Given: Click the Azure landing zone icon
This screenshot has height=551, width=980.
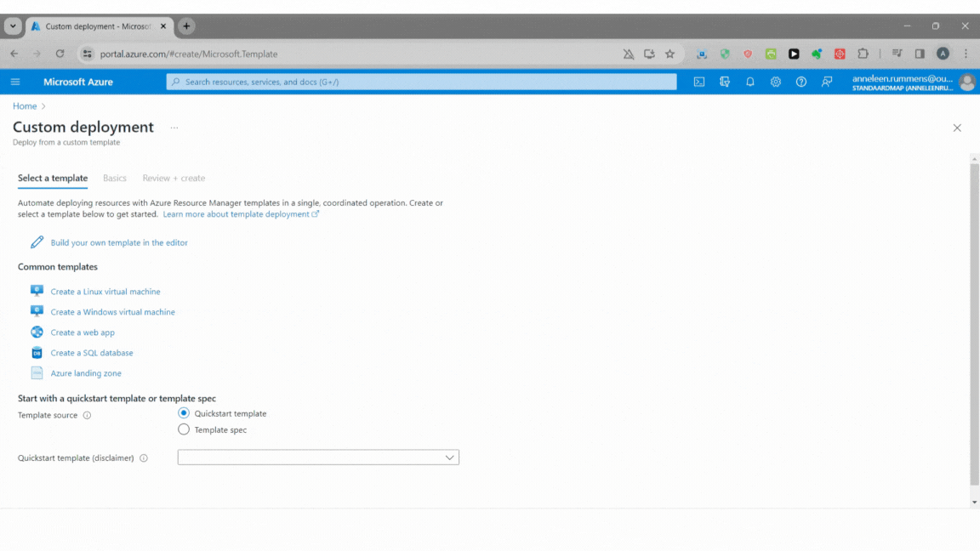Looking at the screenshot, I should tap(37, 373).
